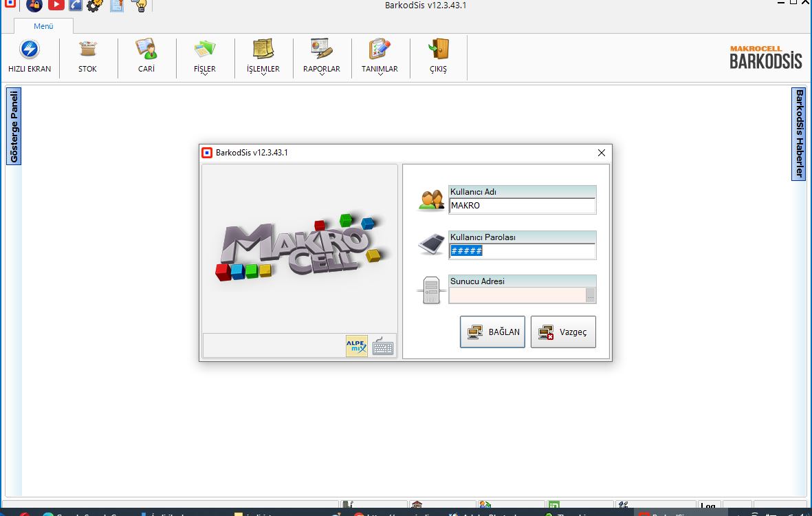Click the BAĞLAN connect button
812x516 pixels.
pos(492,332)
